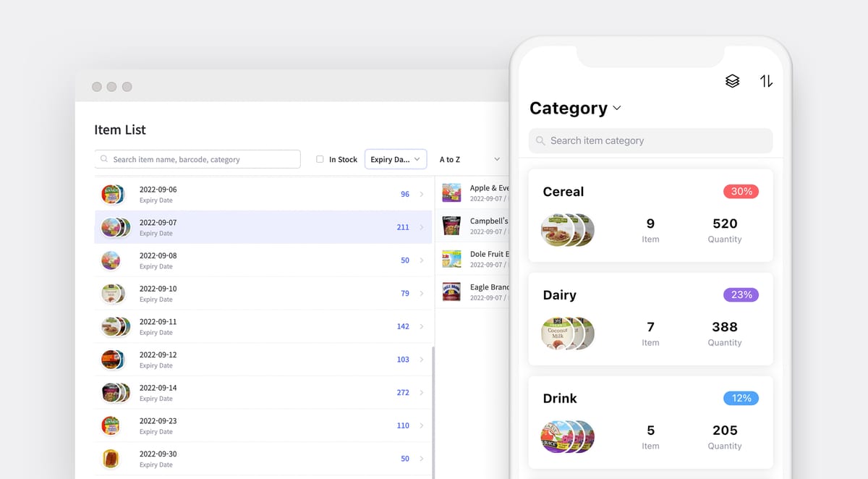Viewport: 868px width, 479px height.
Task: Open details for the Dairy category card
Action: click(x=650, y=318)
